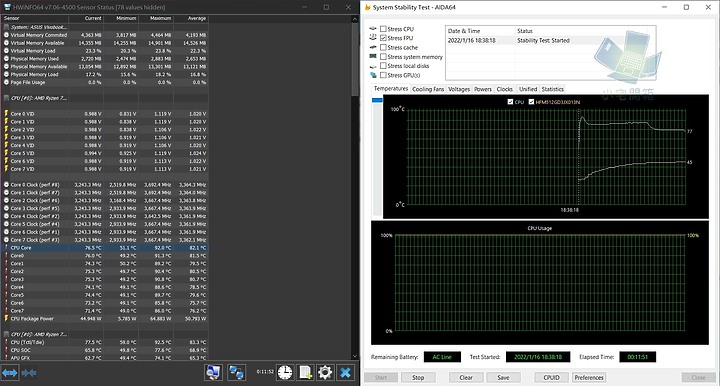720x386 pixels.
Task: Click the collapse columns arrows icon in HWiNFO
Action: tap(28, 373)
